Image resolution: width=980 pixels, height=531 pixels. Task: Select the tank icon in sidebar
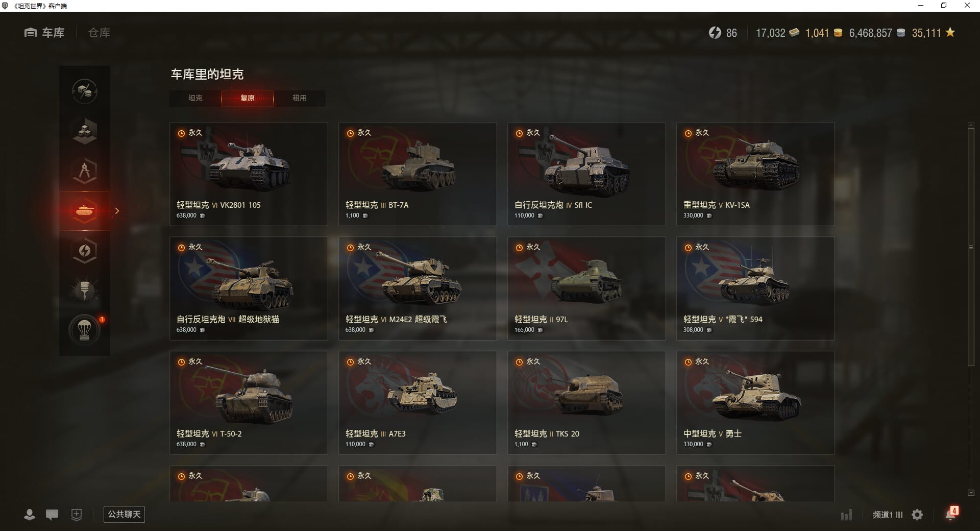85,211
